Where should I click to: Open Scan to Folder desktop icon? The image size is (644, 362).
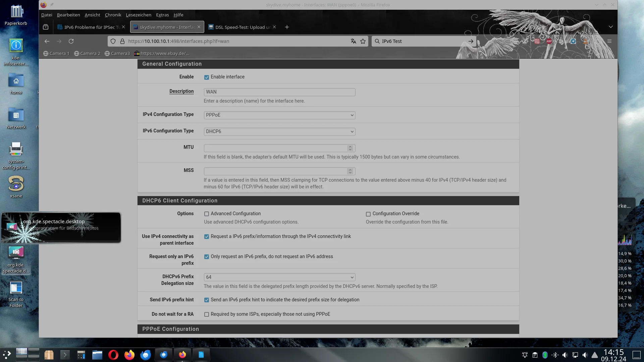16,294
